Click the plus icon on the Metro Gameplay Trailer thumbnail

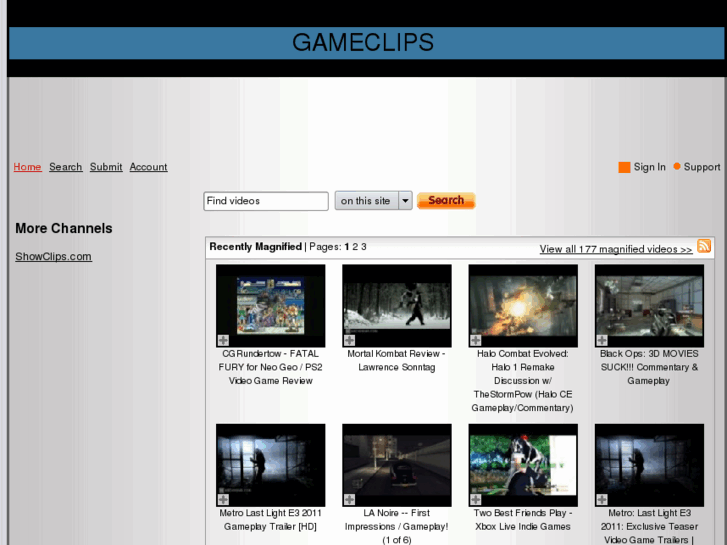(223, 500)
